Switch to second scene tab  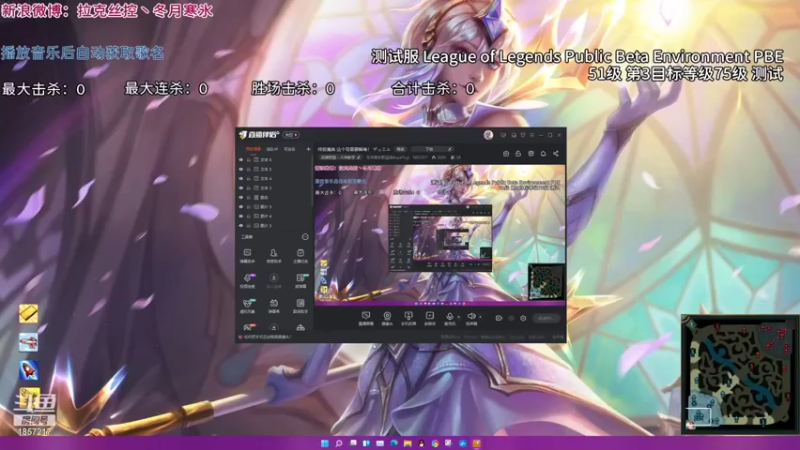point(272,149)
